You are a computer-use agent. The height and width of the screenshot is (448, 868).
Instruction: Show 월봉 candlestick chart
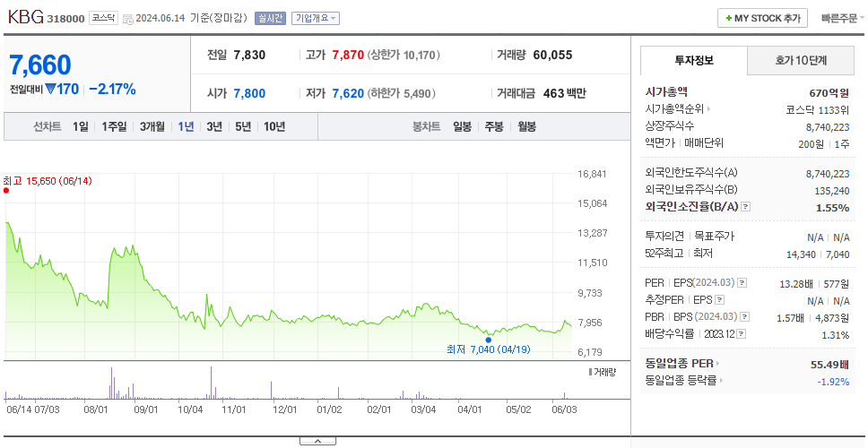coord(527,126)
